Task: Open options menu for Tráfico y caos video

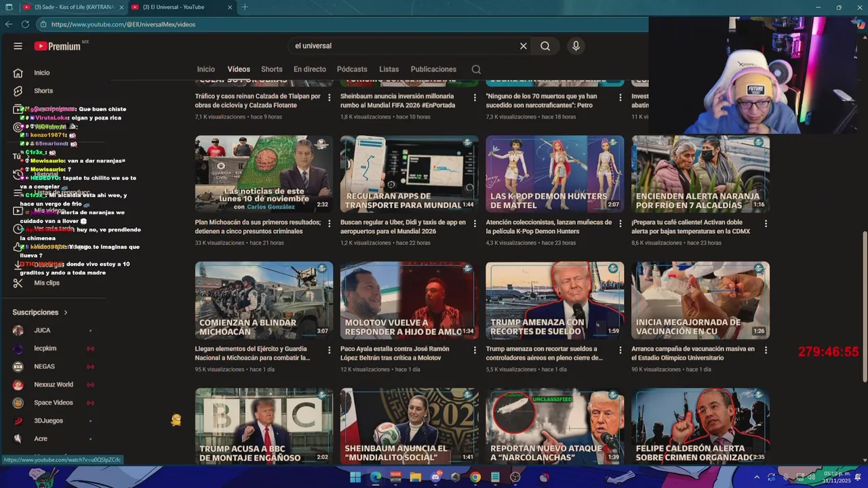Action: (330, 97)
